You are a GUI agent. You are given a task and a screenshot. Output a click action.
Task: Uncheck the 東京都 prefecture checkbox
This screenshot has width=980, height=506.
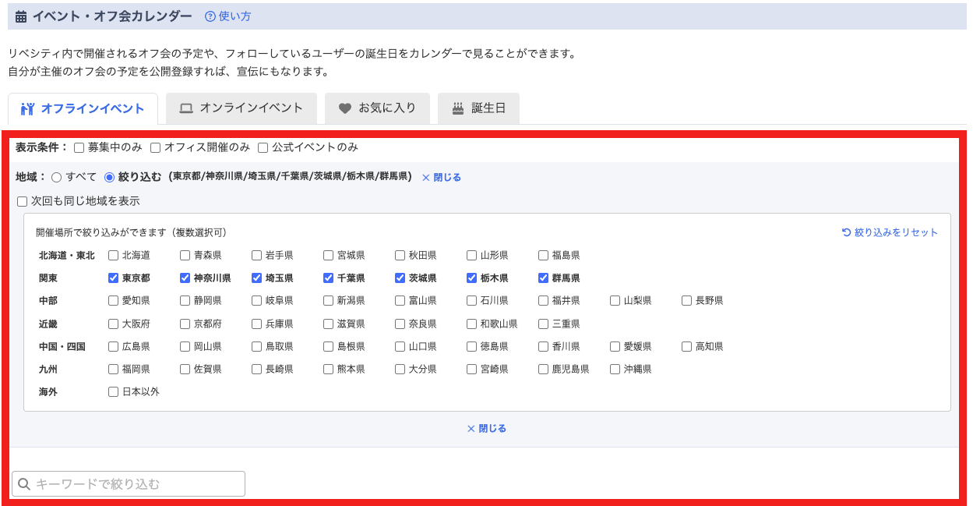coord(113,277)
